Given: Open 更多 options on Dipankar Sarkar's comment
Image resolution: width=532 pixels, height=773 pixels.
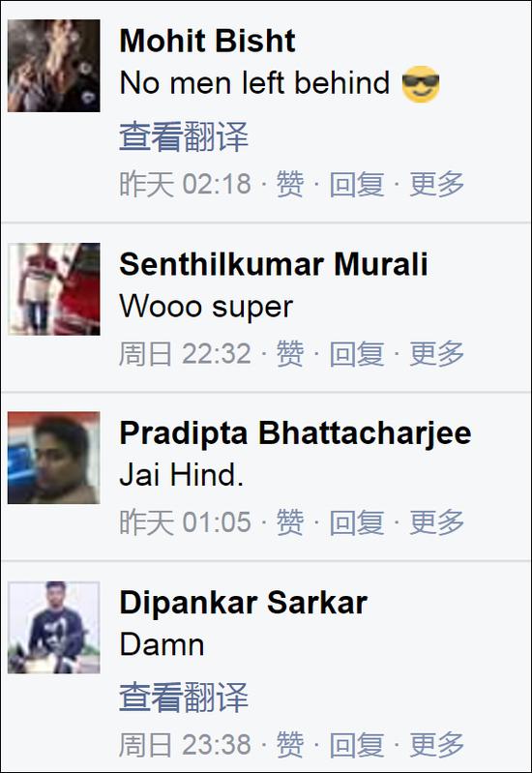Looking at the screenshot, I should (x=437, y=744).
